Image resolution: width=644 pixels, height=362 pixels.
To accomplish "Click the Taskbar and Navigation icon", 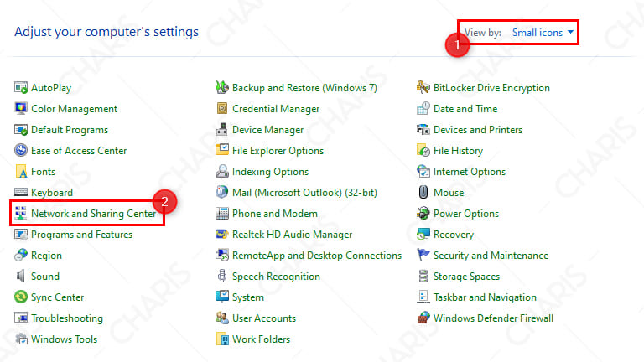I will coord(423,297).
